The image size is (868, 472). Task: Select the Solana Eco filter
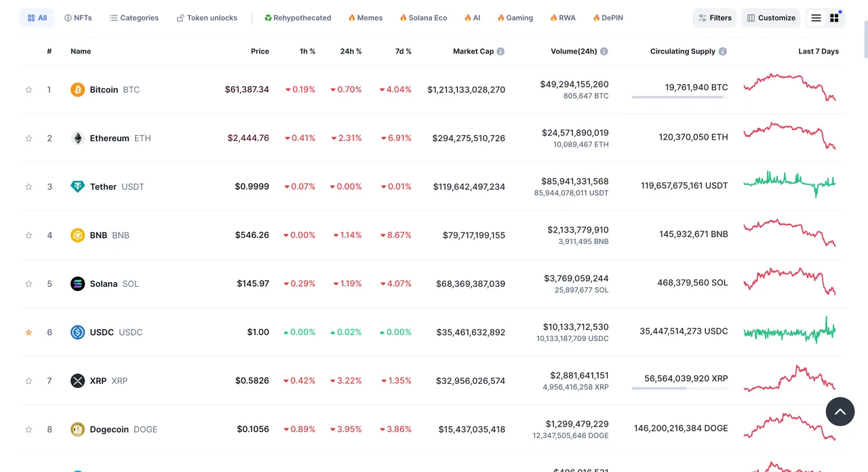(423, 18)
